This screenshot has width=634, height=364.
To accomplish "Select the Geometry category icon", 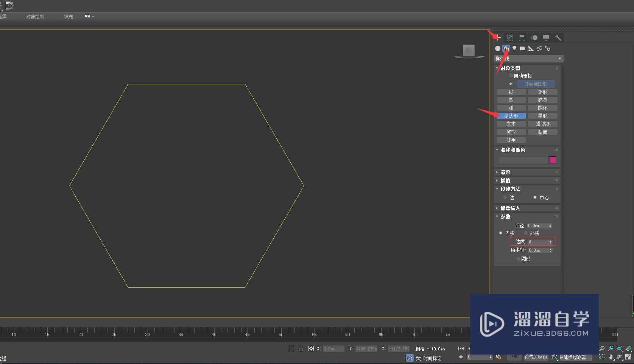I will (498, 48).
